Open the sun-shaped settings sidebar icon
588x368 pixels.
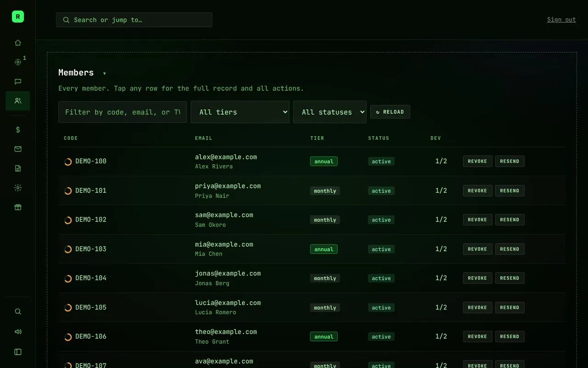coord(18,188)
